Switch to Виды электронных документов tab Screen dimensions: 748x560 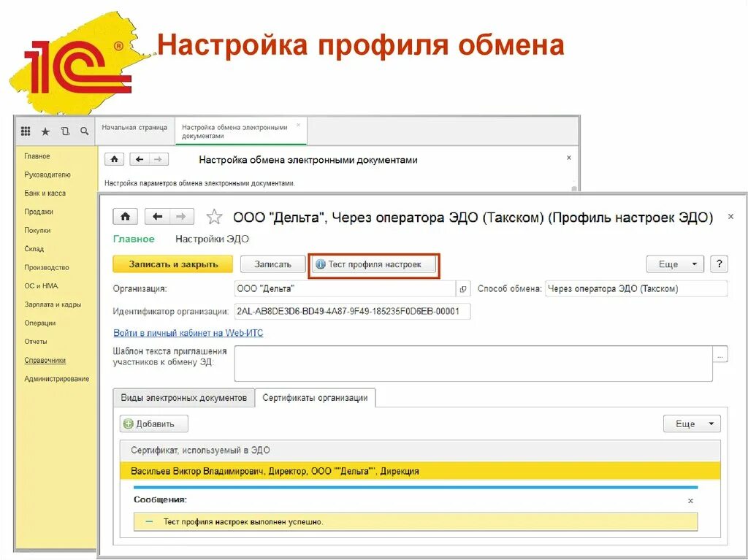tap(183, 398)
